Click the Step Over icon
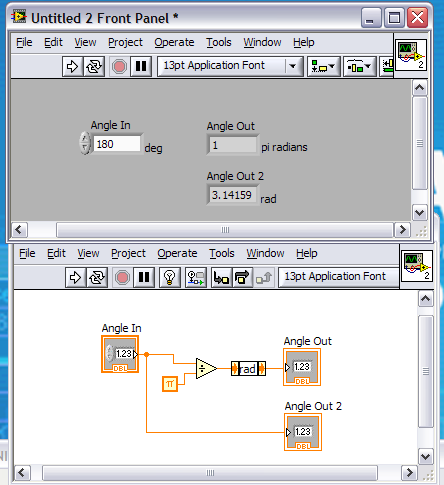 point(242,277)
